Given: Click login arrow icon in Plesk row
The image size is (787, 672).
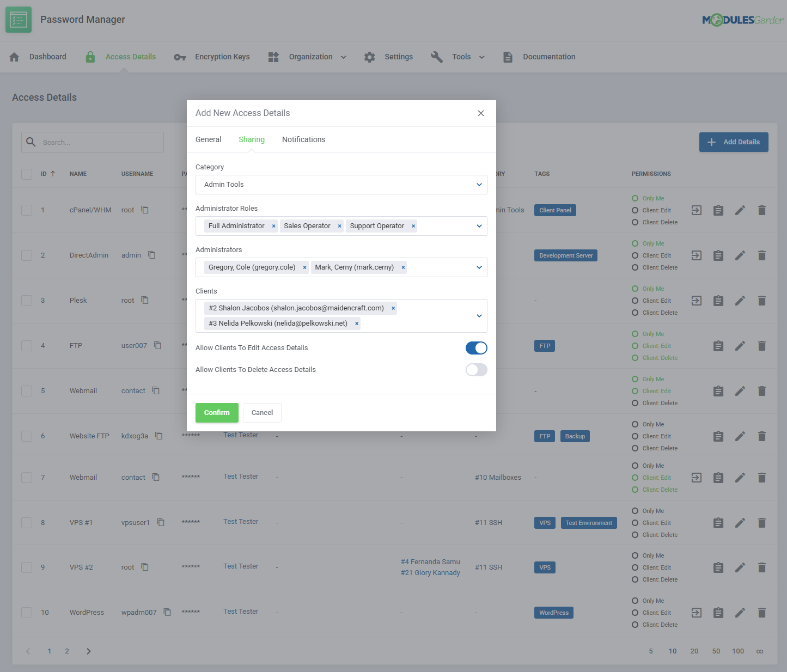Looking at the screenshot, I should (697, 301).
